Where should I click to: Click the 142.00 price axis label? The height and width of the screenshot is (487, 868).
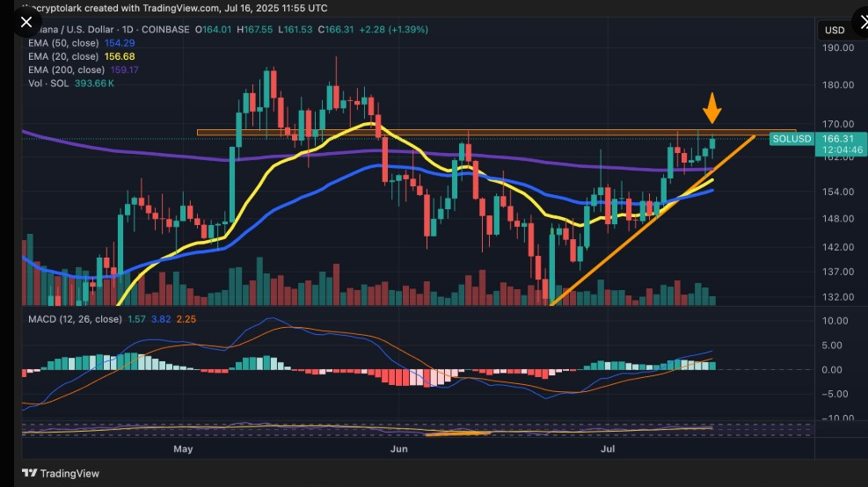[838, 247]
